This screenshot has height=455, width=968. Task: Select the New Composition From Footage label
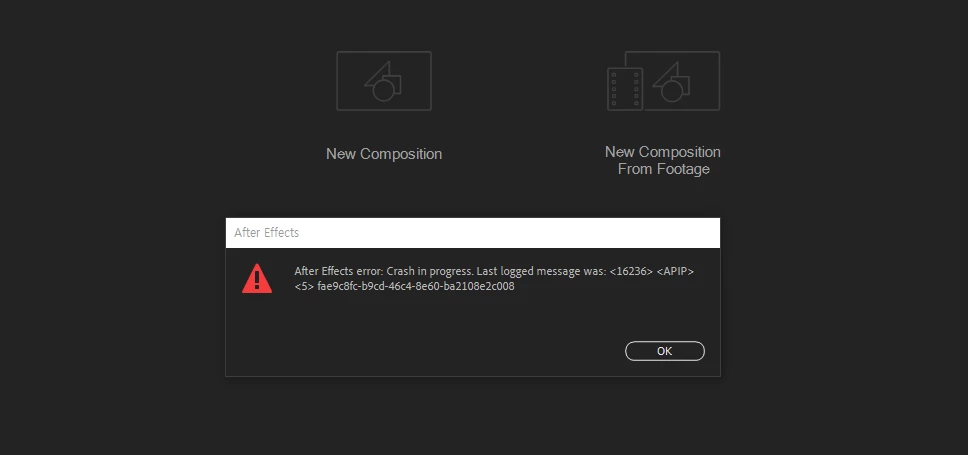point(663,161)
